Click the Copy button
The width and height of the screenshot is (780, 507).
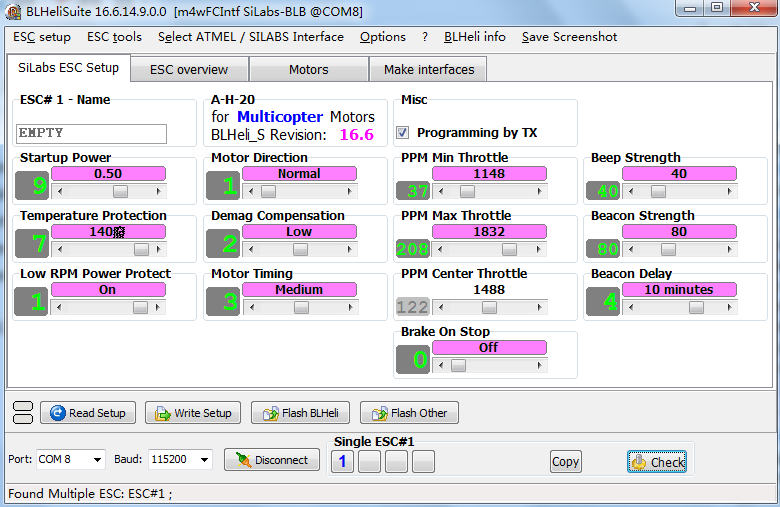coord(565,462)
